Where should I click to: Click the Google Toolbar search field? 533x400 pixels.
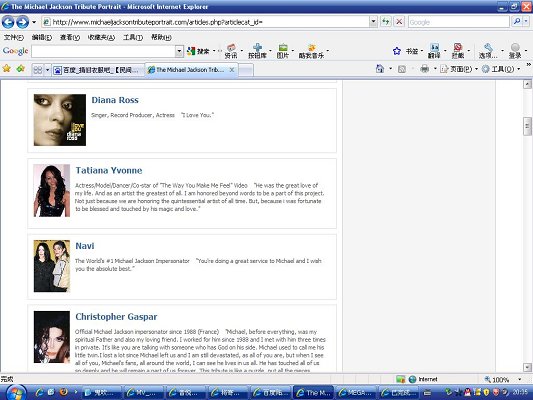(104, 52)
